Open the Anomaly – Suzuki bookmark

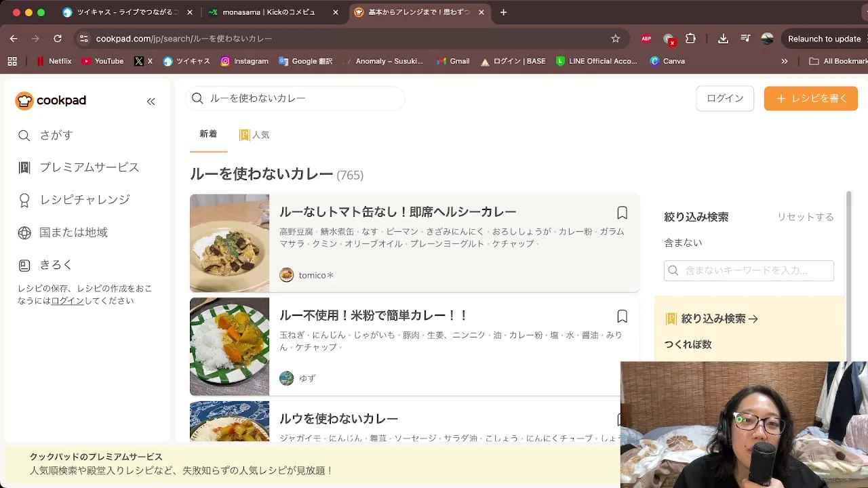click(x=383, y=61)
